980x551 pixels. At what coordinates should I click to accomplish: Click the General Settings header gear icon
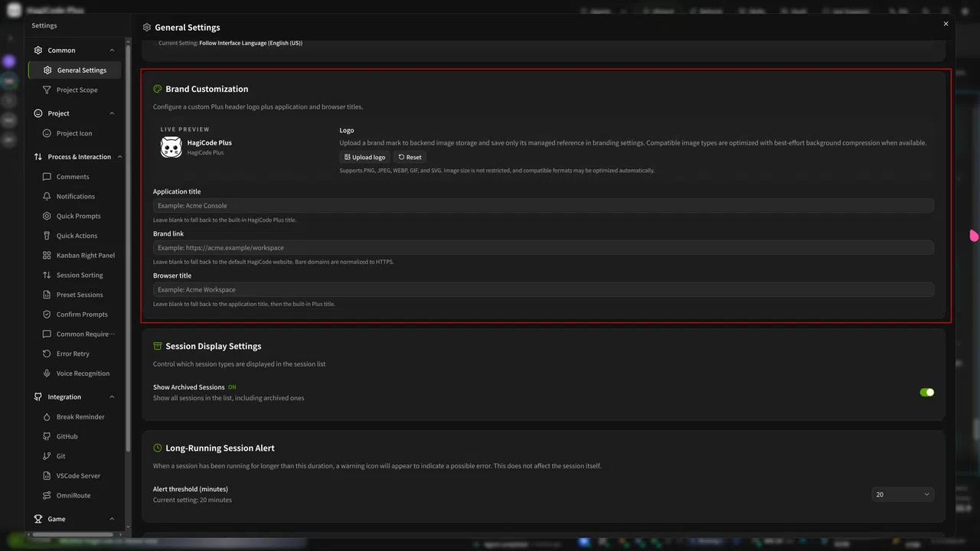pyautogui.click(x=147, y=28)
